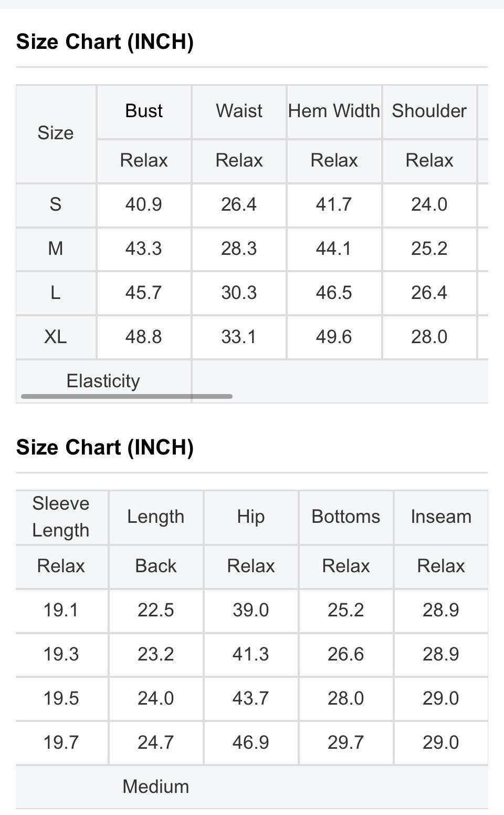Click the Medium elasticity value
The width and height of the screenshot is (504, 815).
coord(156,787)
